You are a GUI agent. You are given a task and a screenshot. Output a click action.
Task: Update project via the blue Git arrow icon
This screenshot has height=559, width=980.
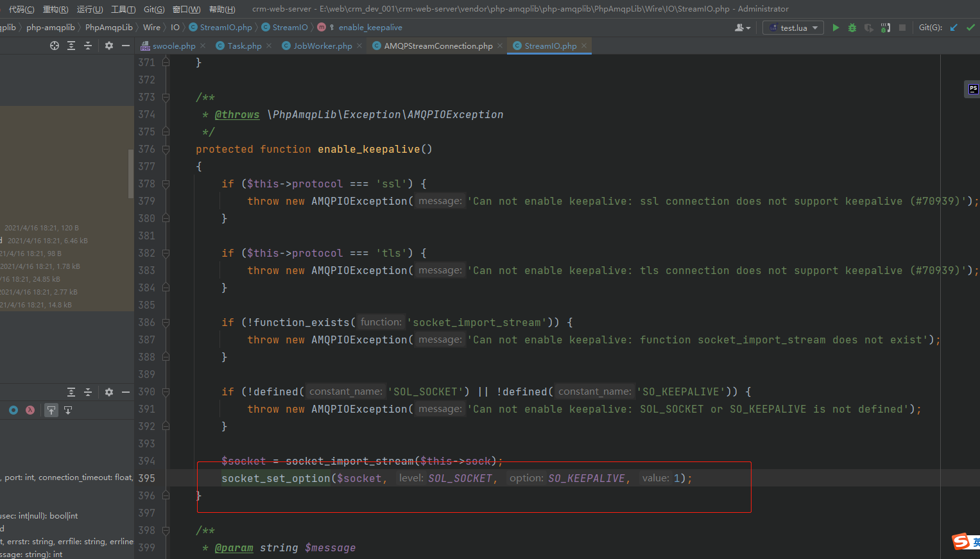tap(954, 28)
